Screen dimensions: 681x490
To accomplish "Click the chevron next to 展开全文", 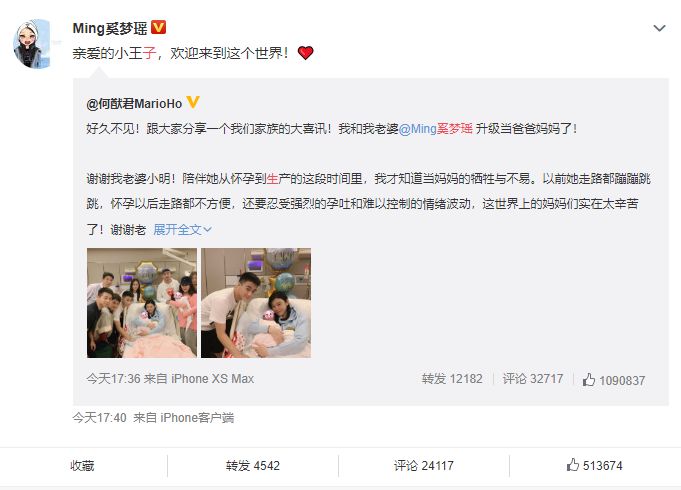I will [208, 229].
